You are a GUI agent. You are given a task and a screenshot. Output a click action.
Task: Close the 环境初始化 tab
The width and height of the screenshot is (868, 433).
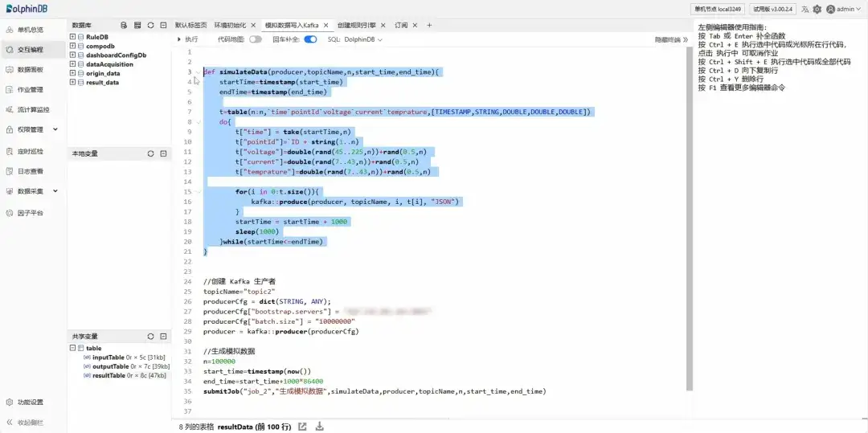(x=253, y=26)
